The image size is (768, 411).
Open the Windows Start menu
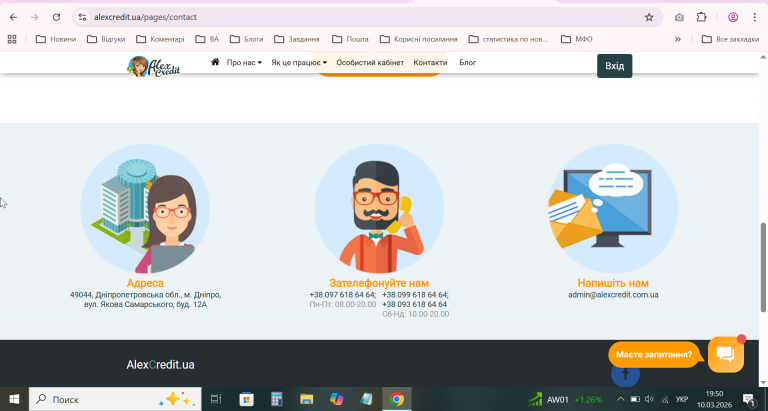[x=14, y=399]
